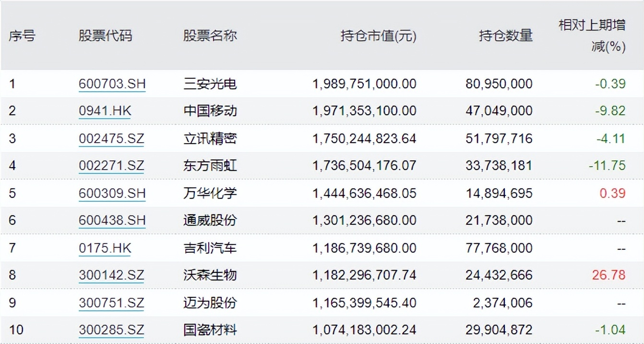Click holding quantity 80,950,000

pyautogui.click(x=499, y=84)
